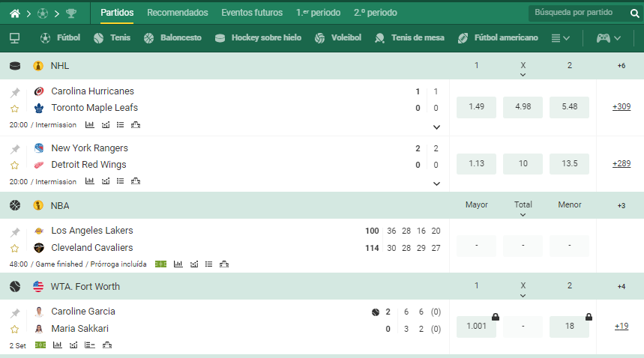The height and width of the screenshot is (358, 644).
Task: Filter by Hockey sobre hielo
Action: pos(258,37)
